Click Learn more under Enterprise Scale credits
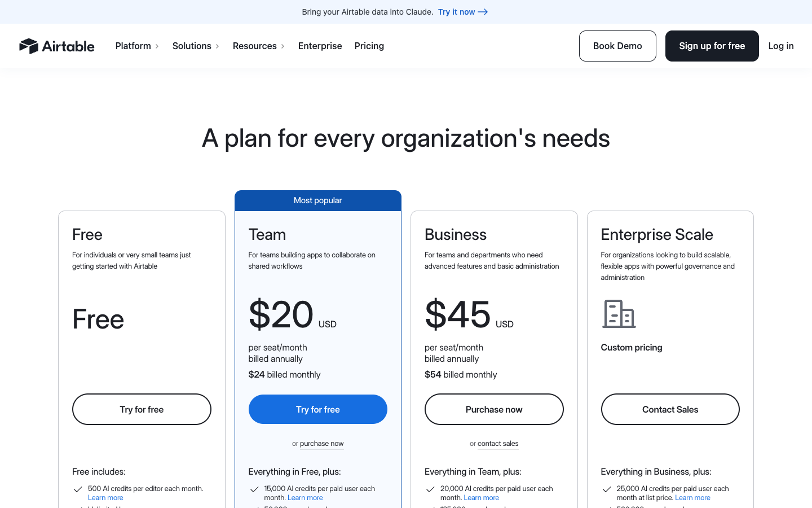812x508 pixels. pyautogui.click(x=692, y=498)
